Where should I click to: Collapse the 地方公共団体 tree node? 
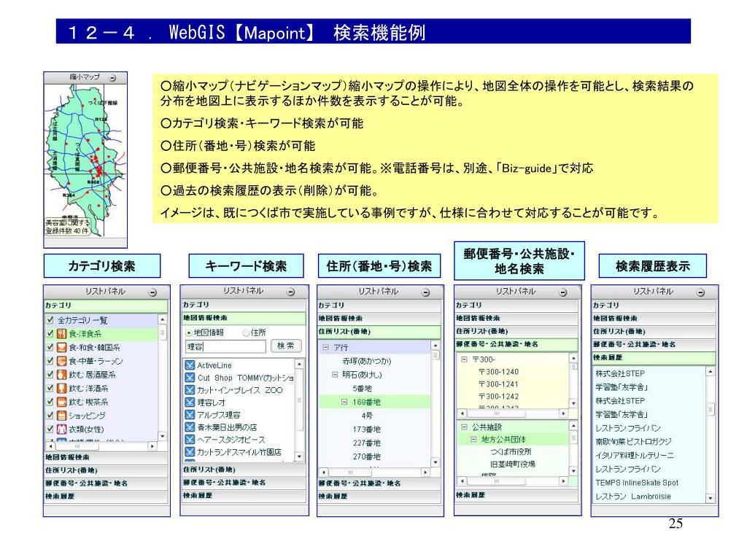coord(473,440)
